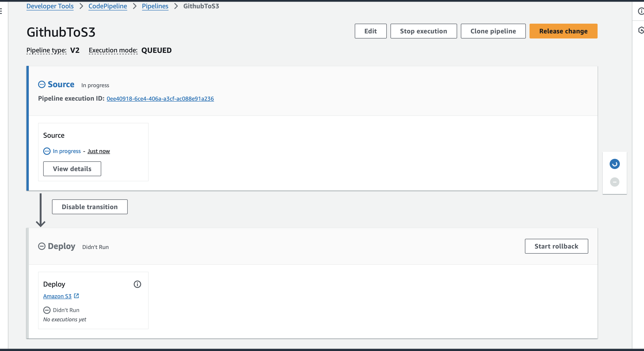Click the Execution mode label
The height and width of the screenshot is (351, 644).
(x=113, y=51)
